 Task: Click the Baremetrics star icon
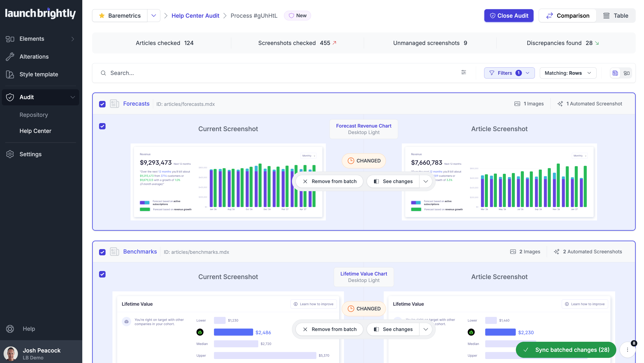click(102, 15)
